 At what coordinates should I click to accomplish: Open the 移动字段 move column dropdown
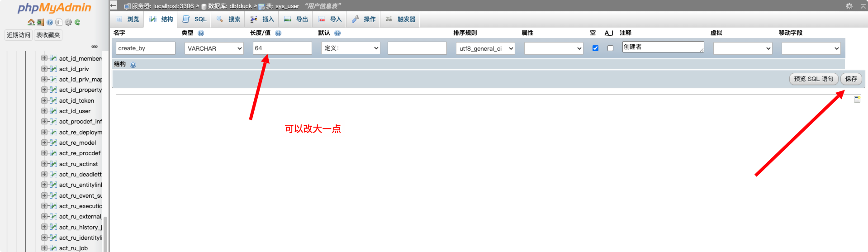tap(811, 48)
